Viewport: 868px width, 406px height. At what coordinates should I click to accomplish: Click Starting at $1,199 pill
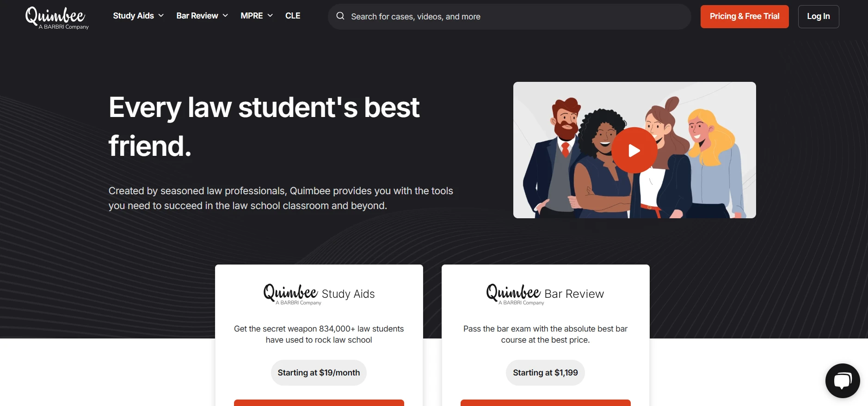coord(545,373)
